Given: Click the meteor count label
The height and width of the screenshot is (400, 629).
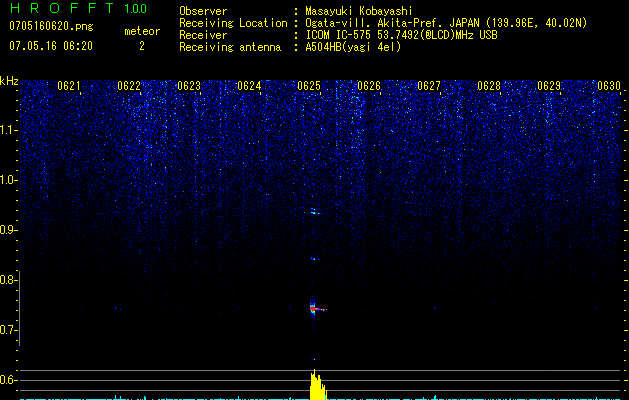Looking at the screenshot, I should tap(142, 31).
